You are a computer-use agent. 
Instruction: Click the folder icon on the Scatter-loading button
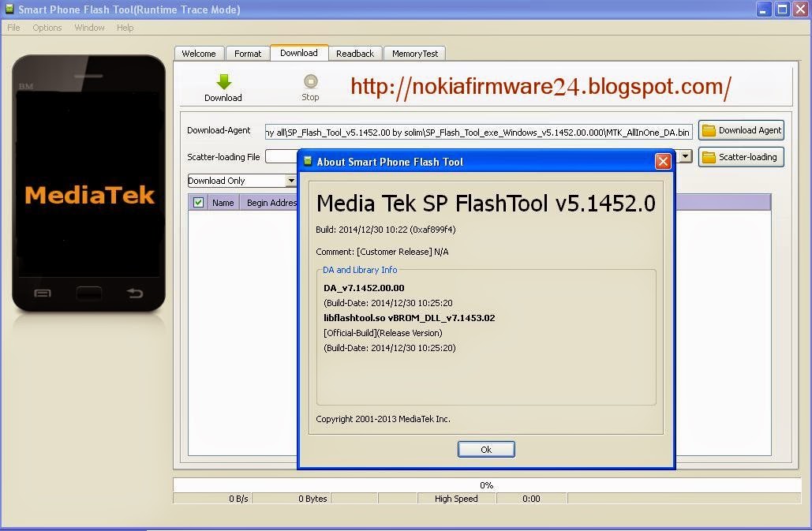(x=709, y=157)
